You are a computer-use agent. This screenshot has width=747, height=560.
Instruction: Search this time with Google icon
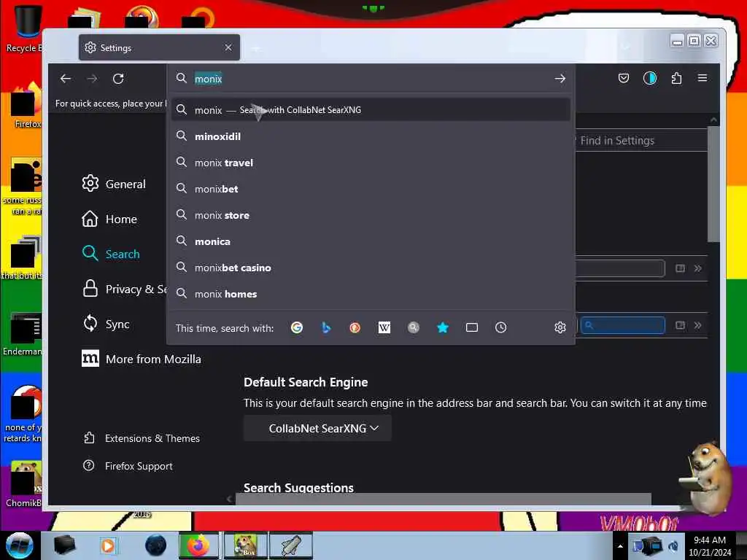(297, 327)
